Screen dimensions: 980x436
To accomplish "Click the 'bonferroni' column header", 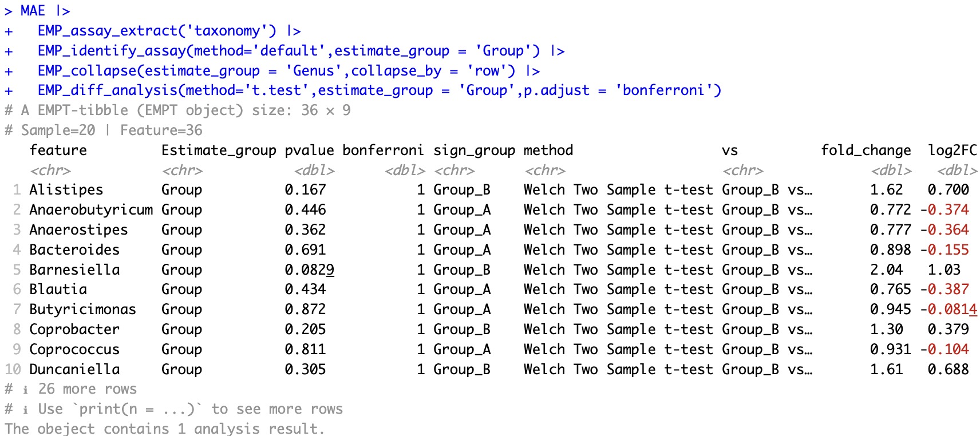I will coord(383,150).
